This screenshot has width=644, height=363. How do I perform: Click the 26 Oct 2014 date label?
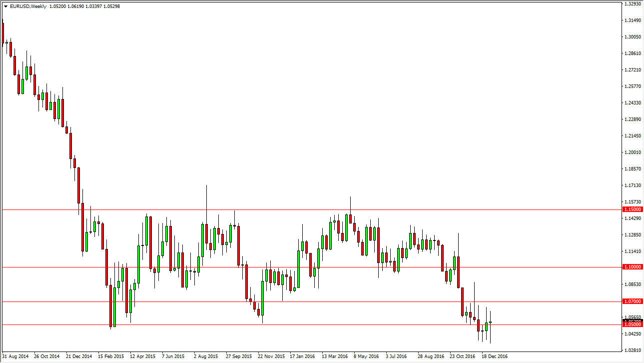pyautogui.click(x=47, y=357)
